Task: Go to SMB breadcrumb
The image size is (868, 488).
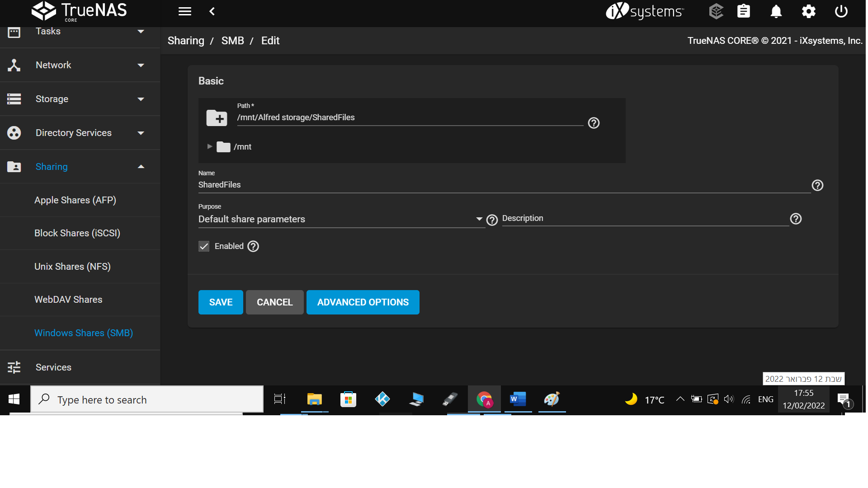Action: tap(233, 41)
